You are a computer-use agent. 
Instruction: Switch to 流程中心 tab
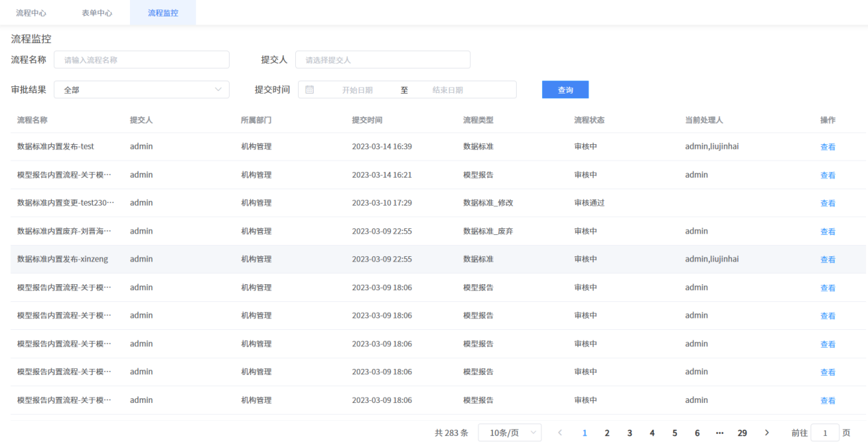[31, 13]
